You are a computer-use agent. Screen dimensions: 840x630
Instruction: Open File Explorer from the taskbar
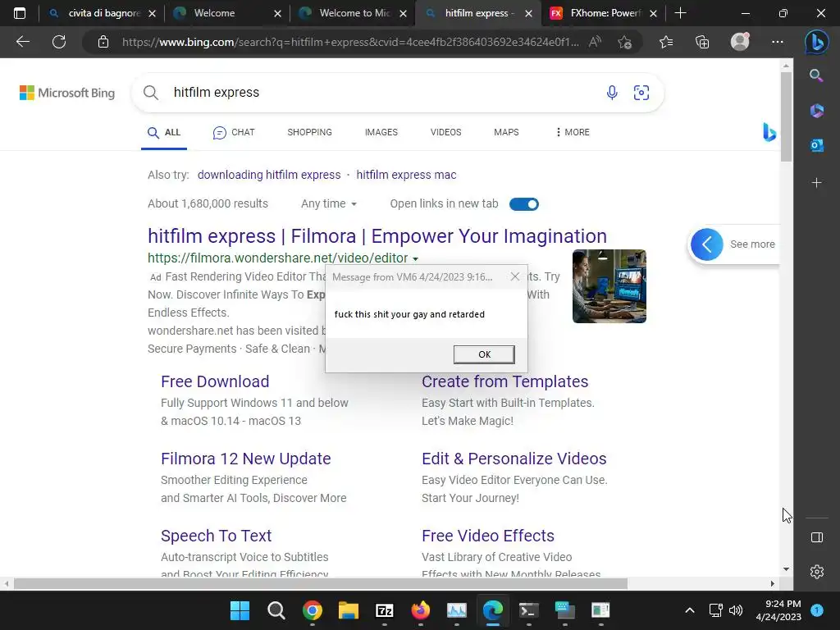[348, 610]
